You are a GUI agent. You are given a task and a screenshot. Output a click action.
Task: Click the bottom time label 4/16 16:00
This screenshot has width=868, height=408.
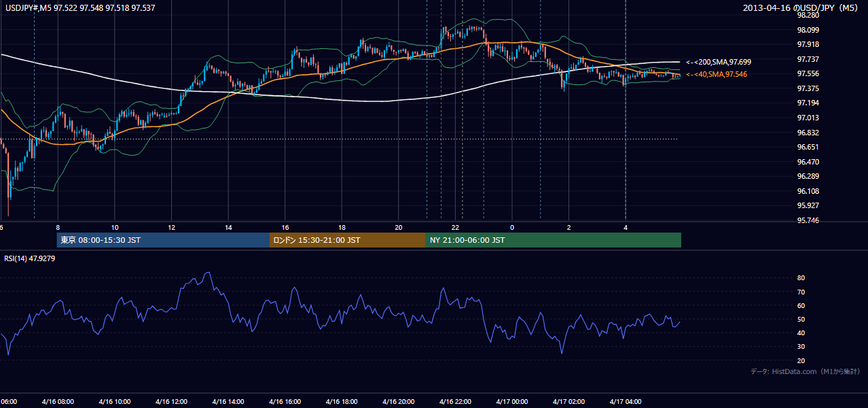[x=285, y=402]
